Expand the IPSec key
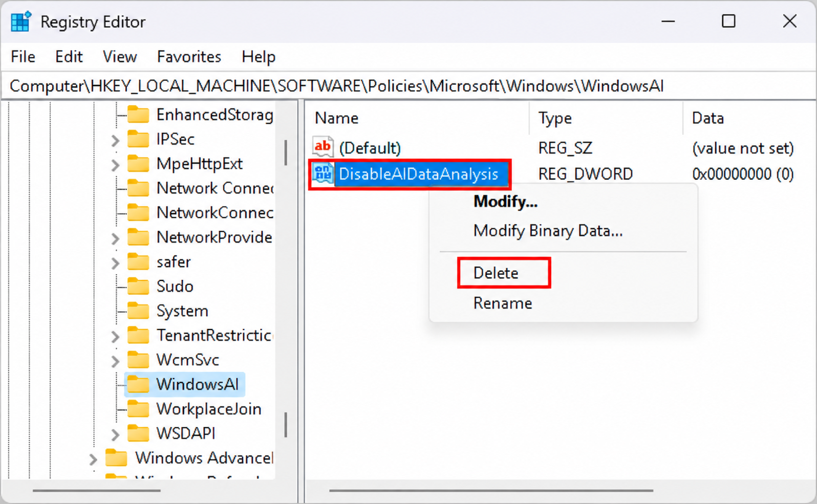The image size is (817, 504). 115,140
